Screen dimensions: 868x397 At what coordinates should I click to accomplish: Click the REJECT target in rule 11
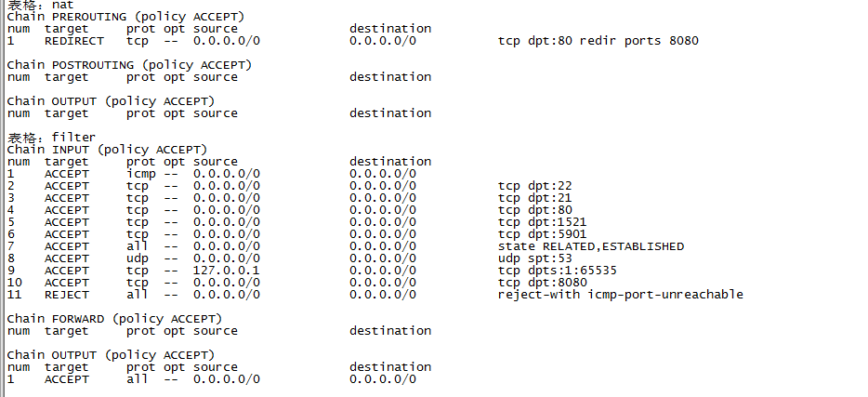click(x=67, y=295)
